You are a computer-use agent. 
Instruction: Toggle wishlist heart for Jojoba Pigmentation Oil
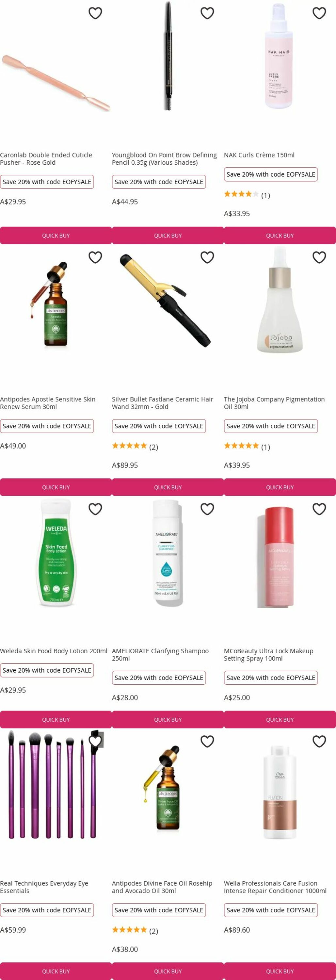click(x=319, y=257)
